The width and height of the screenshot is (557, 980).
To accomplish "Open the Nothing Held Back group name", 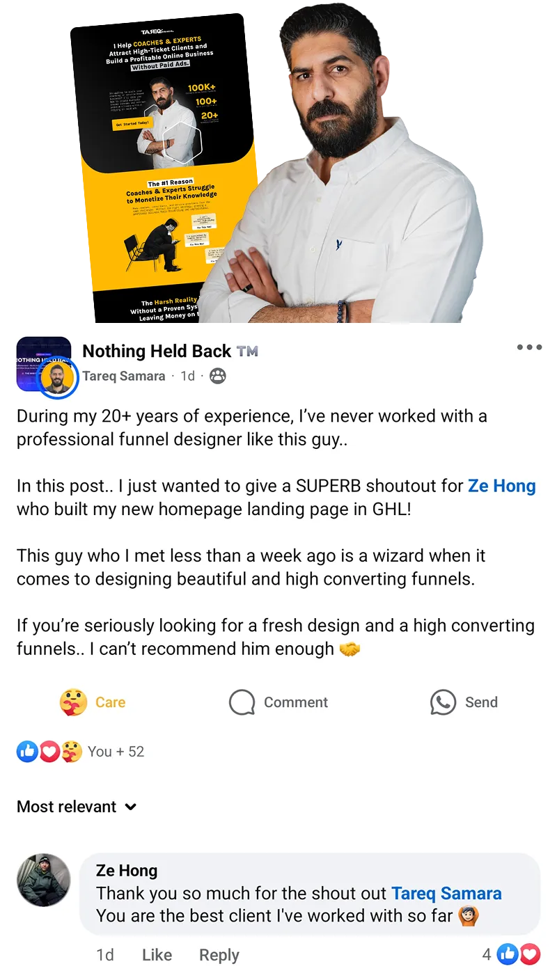I will coord(157,351).
